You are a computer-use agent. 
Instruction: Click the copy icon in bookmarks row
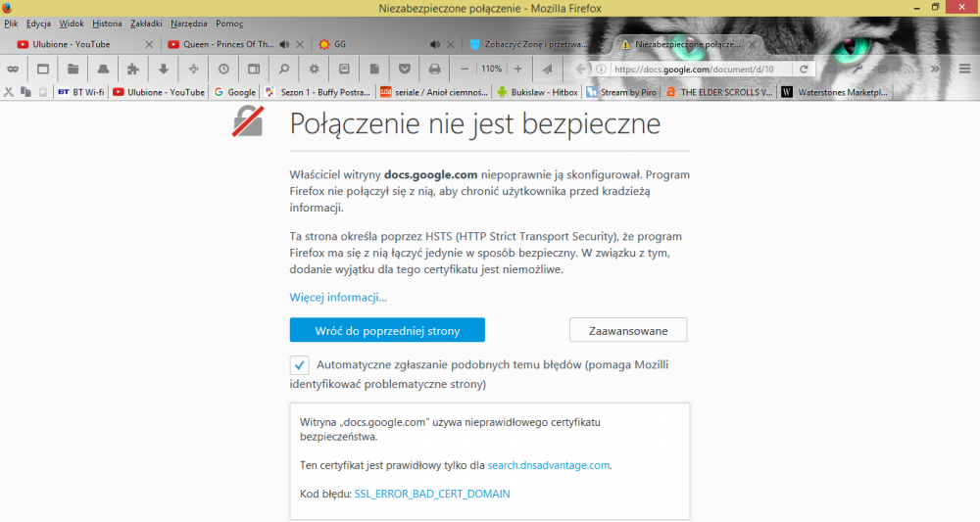pos(25,92)
